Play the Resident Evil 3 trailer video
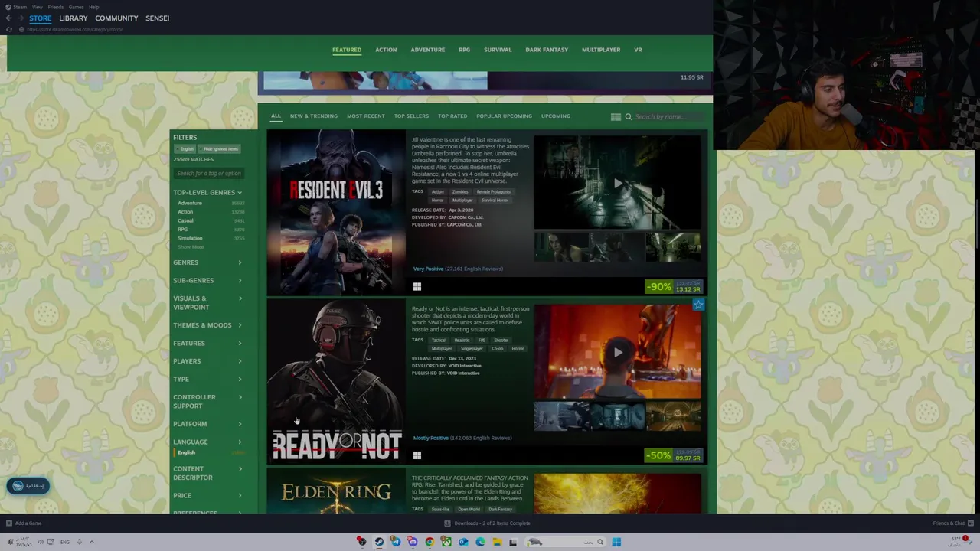Image resolution: width=980 pixels, height=551 pixels. pos(617,183)
